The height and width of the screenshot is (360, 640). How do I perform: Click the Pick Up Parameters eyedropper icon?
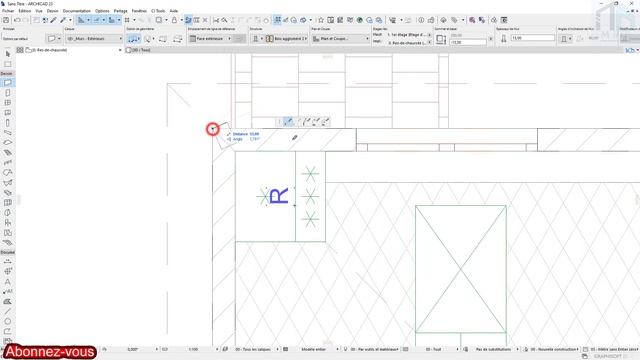click(53, 20)
